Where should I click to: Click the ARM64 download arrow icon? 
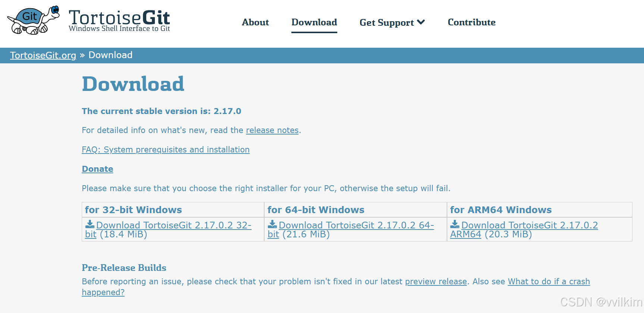[455, 224]
